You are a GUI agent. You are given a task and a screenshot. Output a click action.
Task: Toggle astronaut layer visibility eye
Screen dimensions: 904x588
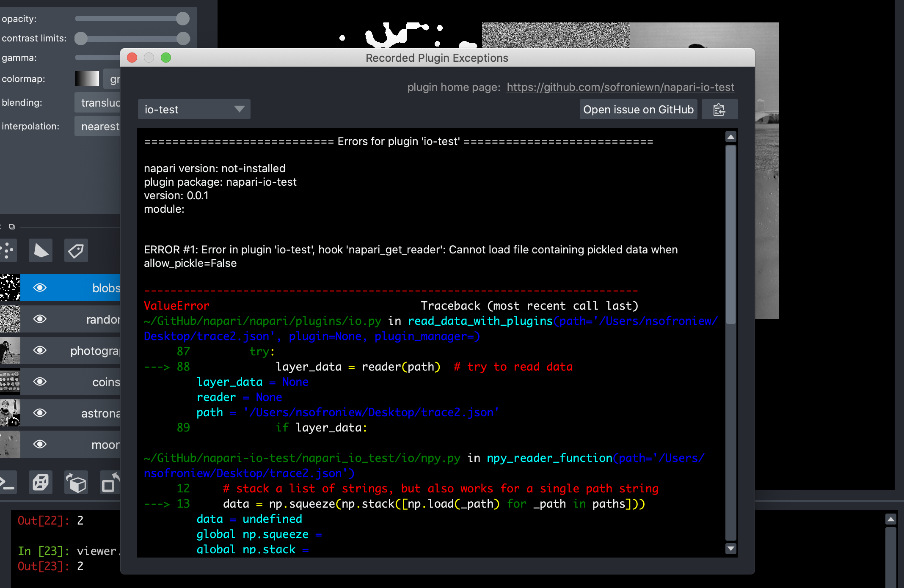40,413
